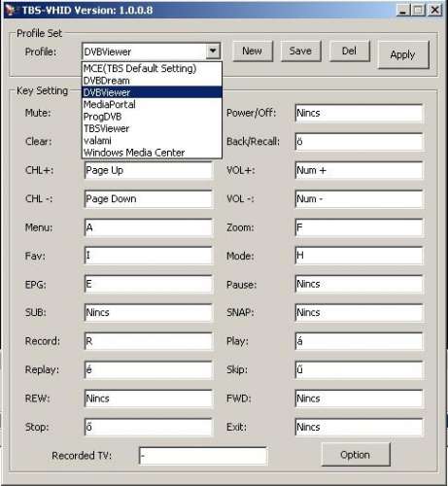The height and width of the screenshot is (486, 448).
Task: Select the Replay key field
Action: coord(149,369)
